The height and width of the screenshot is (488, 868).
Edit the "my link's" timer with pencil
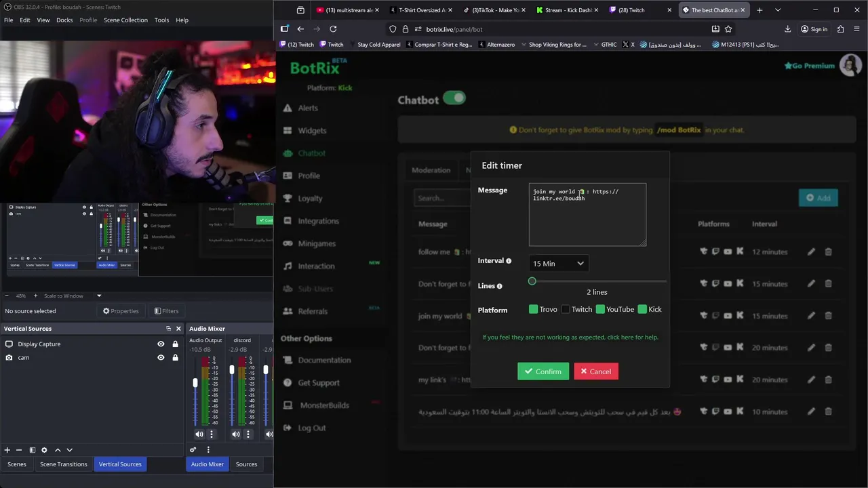811,380
